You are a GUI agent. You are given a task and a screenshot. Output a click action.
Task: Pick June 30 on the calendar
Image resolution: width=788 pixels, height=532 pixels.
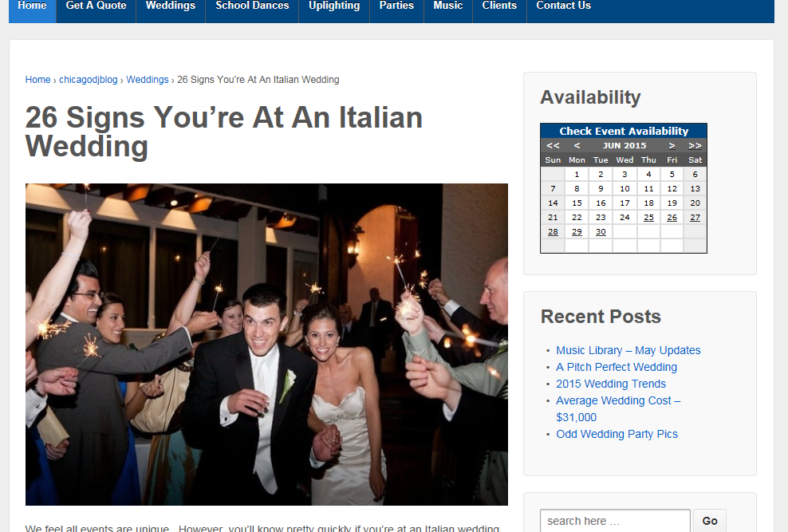(x=601, y=232)
